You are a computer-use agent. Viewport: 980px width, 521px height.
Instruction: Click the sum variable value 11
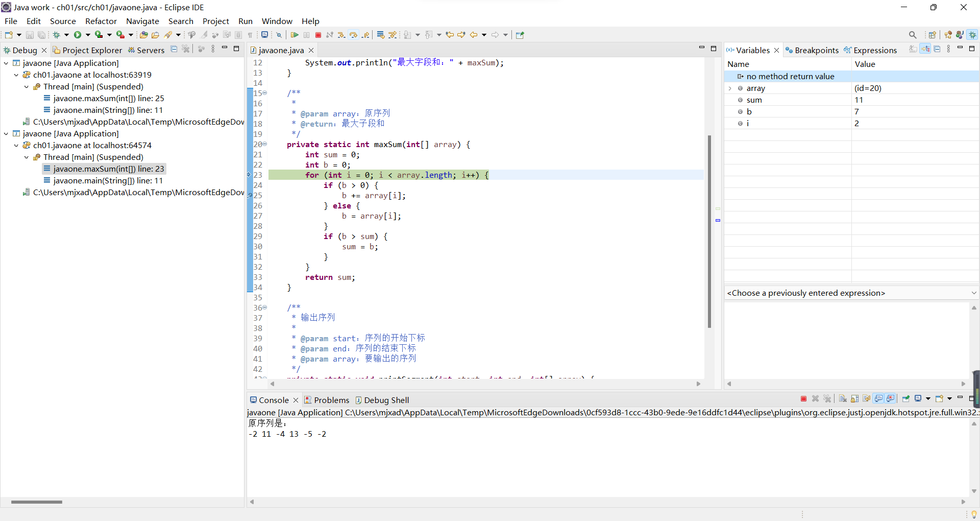859,100
